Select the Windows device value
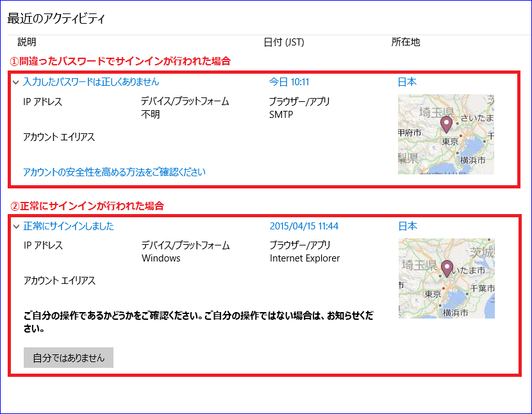The height and width of the screenshot is (414, 532). coord(161,258)
